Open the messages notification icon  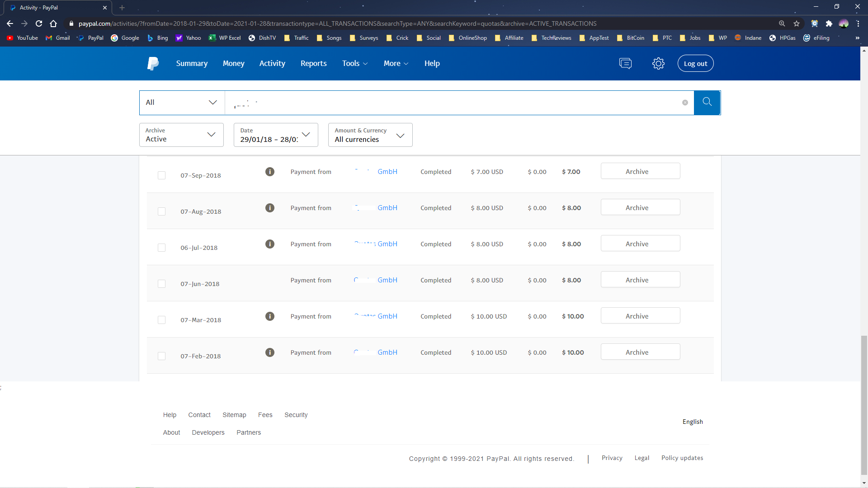[x=625, y=63]
